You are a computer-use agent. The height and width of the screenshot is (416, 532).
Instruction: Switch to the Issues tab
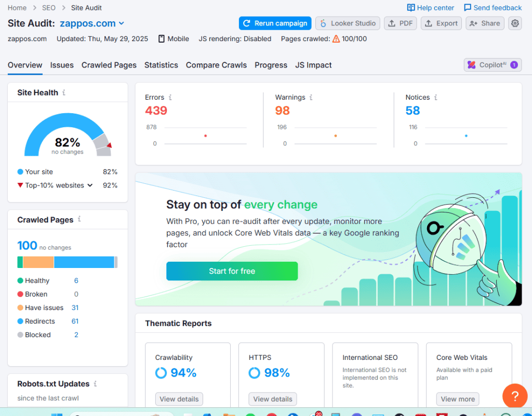pos(62,65)
